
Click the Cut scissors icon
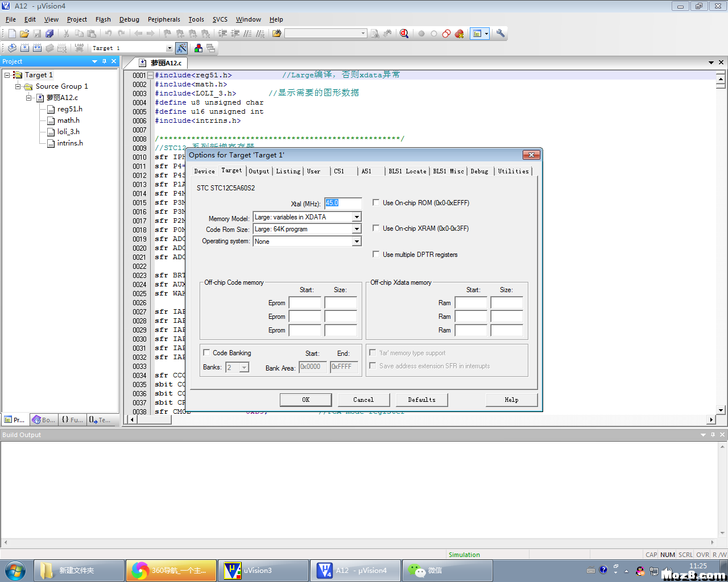[x=67, y=34]
